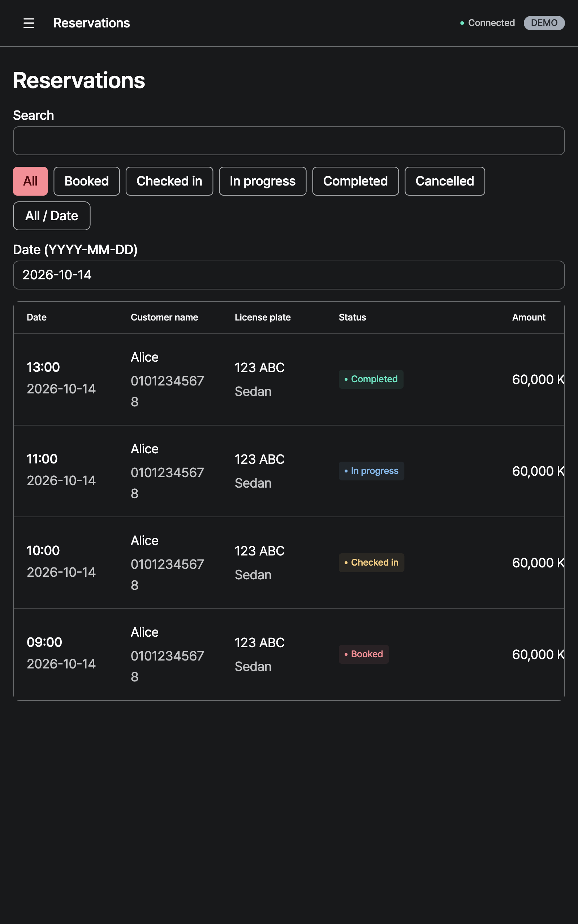
Task: Click the Reservations page heading
Action: click(x=79, y=80)
